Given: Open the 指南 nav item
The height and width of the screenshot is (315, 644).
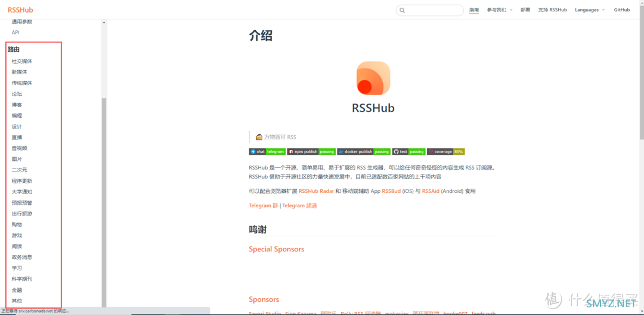Looking at the screenshot, I should click(474, 10).
